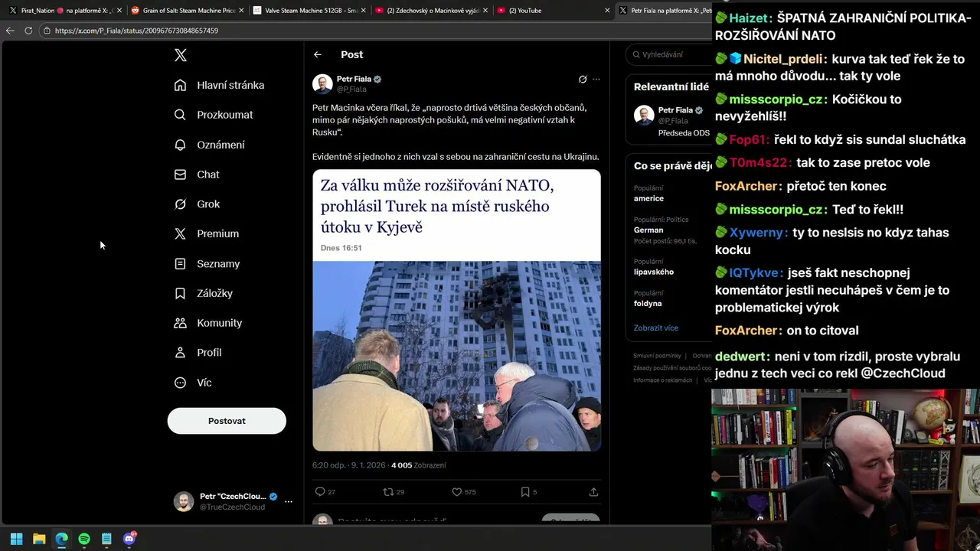Open Komunity page
The width and height of the screenshot is (980, 551).
[207, 323]
